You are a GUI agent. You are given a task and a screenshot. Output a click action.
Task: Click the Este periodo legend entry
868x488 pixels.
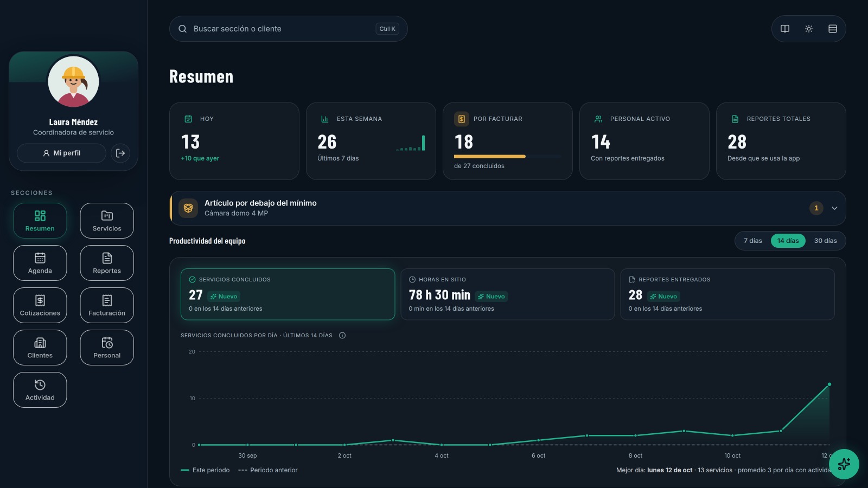tap(205, 470)
